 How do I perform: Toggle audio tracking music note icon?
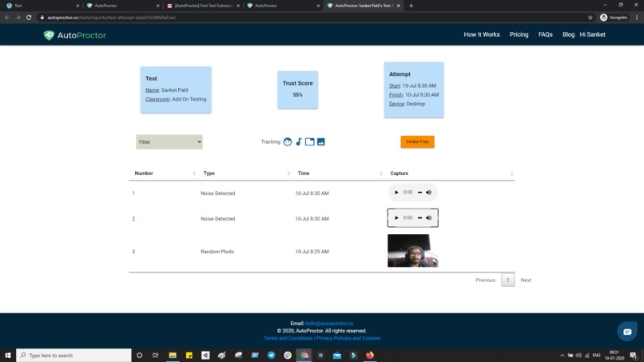click(299, 141)
